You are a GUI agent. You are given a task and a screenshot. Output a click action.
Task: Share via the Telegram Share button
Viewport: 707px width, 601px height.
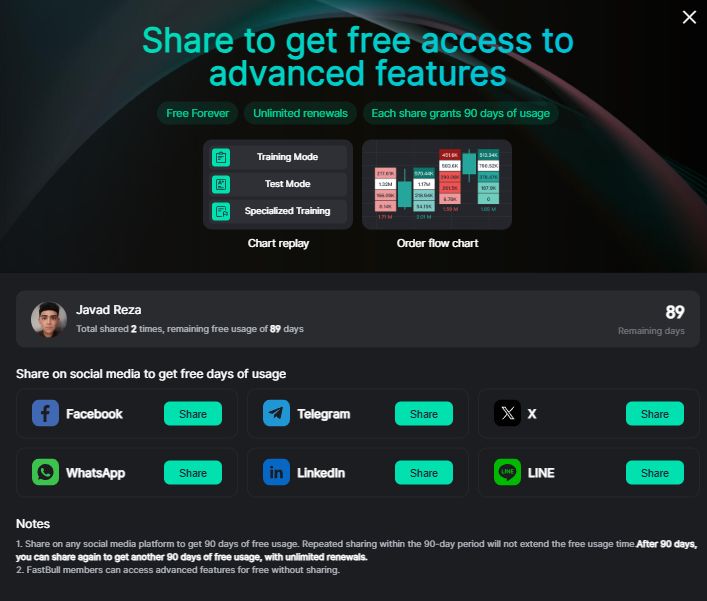click(424, 414)
